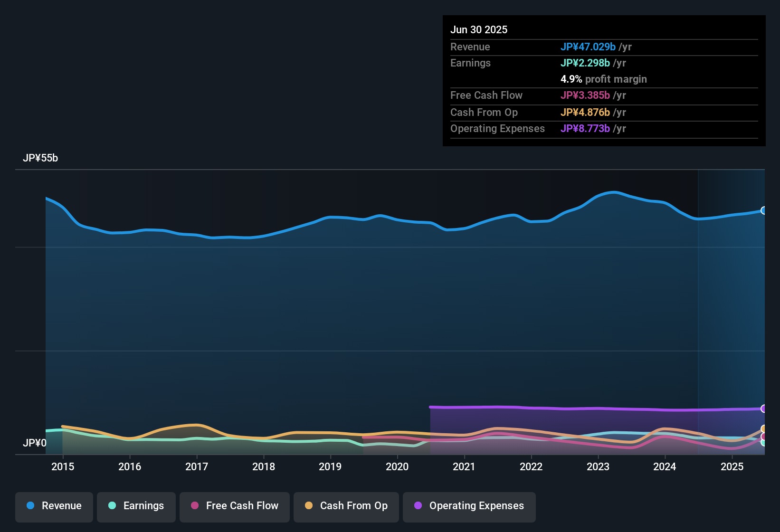
Task: Click the 4.9% profit margin text
Action: [x=603, y=79]
